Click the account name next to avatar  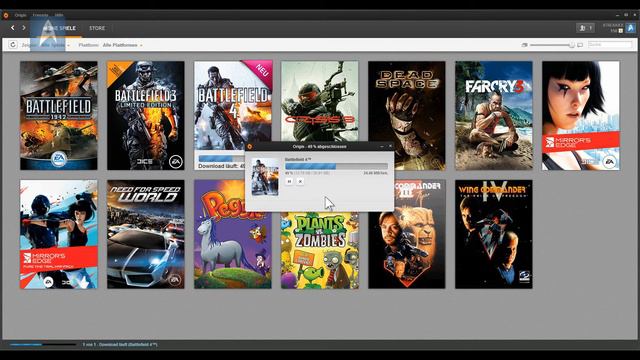pos(613,25)
